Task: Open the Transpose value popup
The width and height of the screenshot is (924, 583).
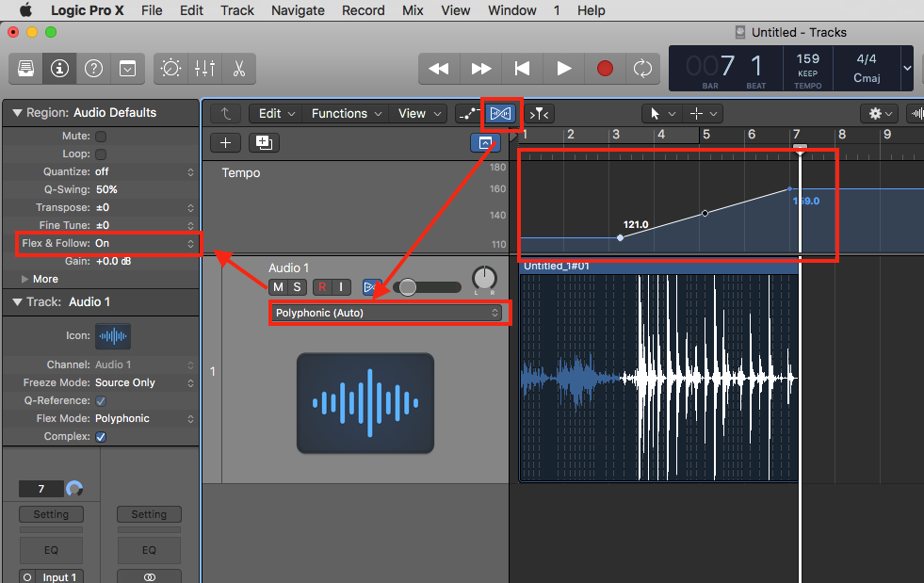Action: point(144,207)
